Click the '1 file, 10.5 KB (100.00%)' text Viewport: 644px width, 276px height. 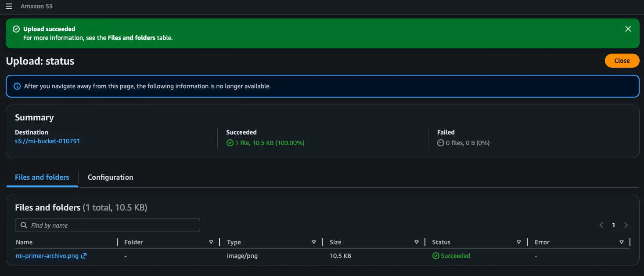pyautogui.click(x=270, y=143)
